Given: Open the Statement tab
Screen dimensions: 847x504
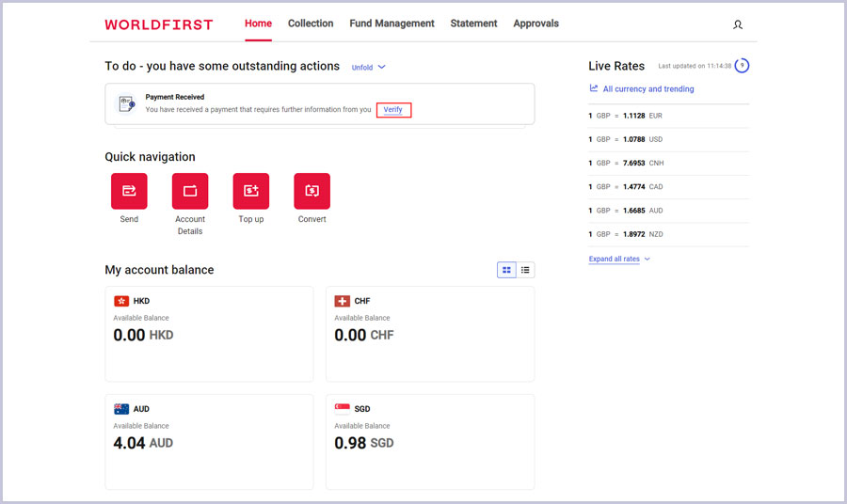Looking at the screenshot, I should [x=473, y=24].
